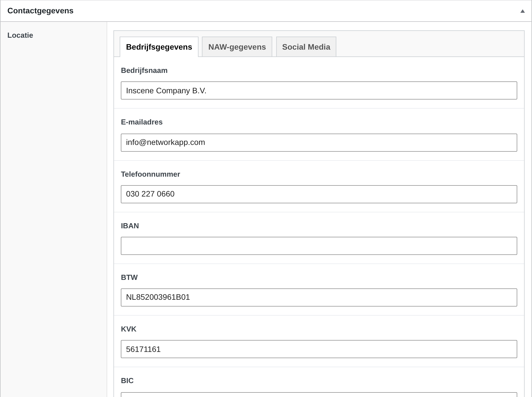
Task: Click the BTW label text
Action: click(x=129, y=278)
